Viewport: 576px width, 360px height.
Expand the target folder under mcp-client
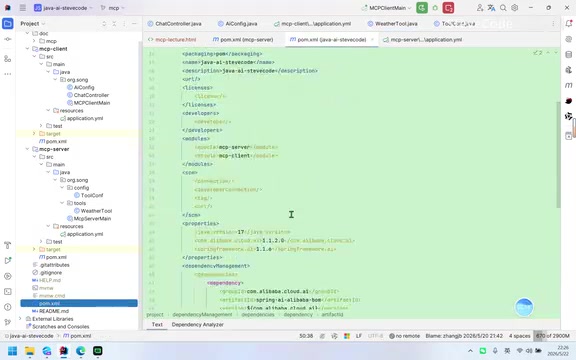click(34, 134)
